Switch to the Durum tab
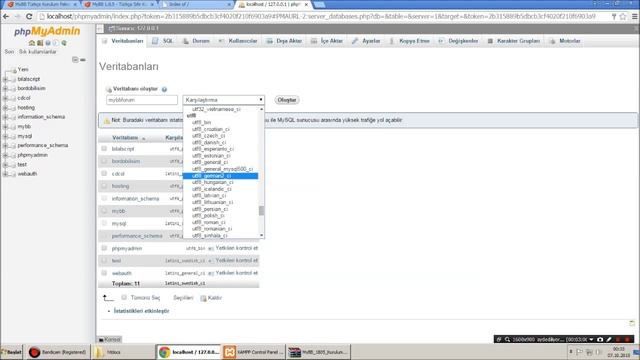The width and height of the screenshot is (640, 360). tap(196, 41)
